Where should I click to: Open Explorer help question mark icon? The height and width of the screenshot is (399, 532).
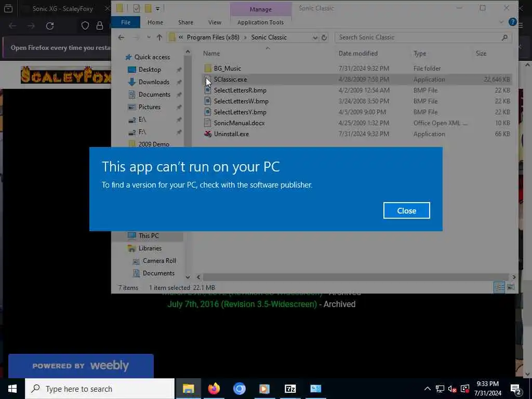click(512, 22)
